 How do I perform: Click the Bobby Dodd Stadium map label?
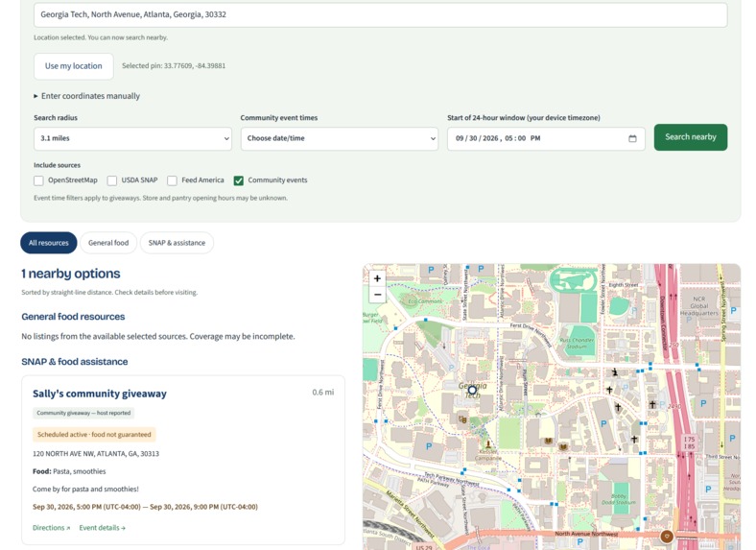(619, 499)
